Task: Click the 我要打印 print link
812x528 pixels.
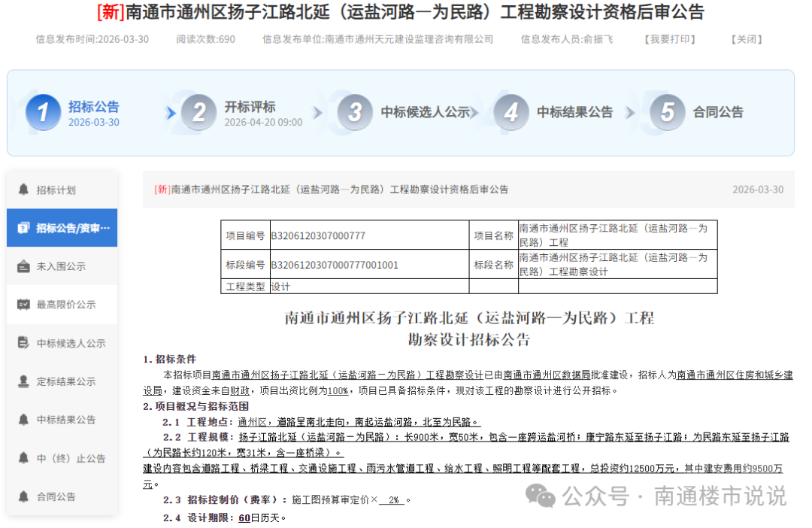Action: (x=669, y=39)
